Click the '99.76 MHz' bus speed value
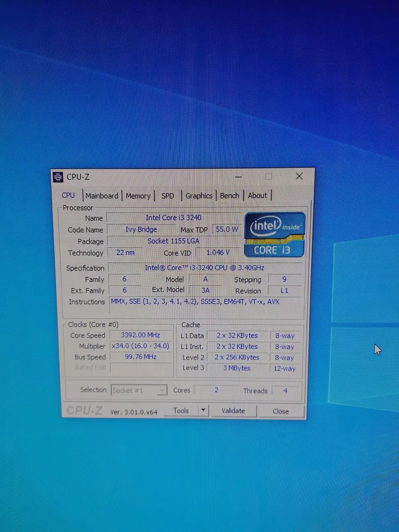The height and width of the screenshot is (532, 399). coord(140,357)
